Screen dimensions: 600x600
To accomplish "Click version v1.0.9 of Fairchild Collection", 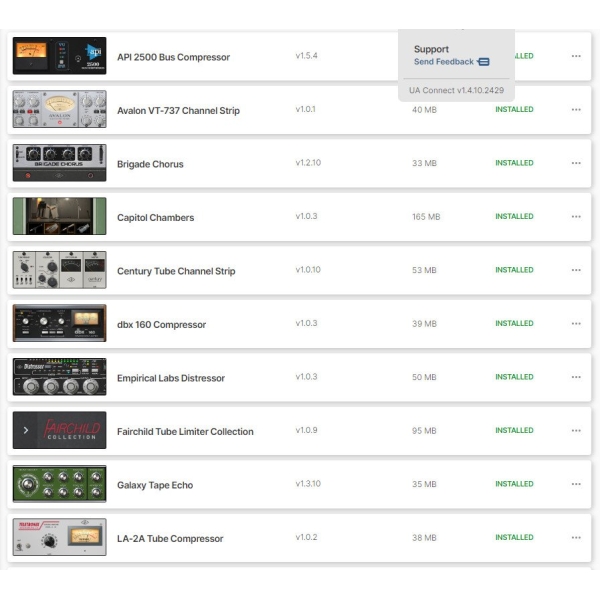I will 307,430.
